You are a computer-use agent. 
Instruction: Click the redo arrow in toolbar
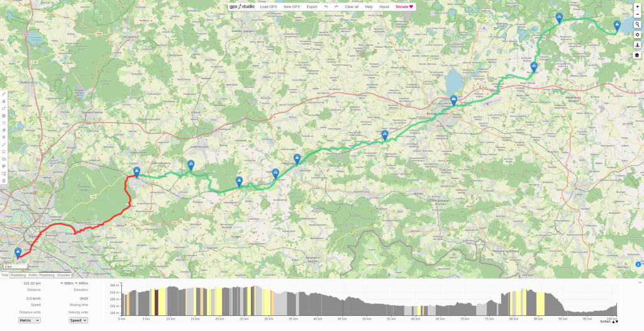336,7
